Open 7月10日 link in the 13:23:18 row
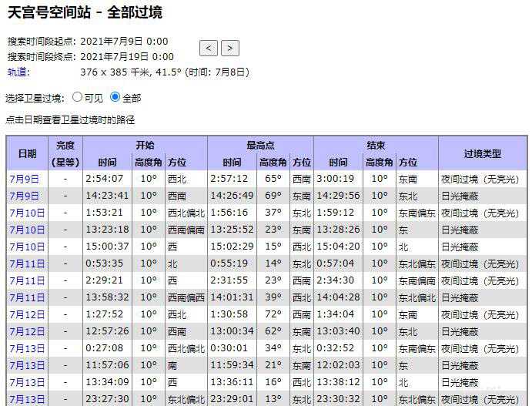Screen dimensions: 532x406 (x=27, y=230)
